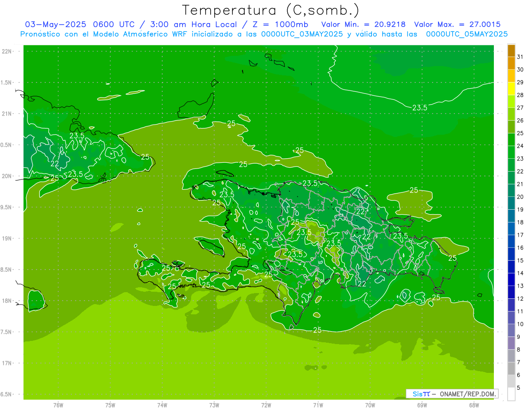The width and height of the screenshot is (532, 411).
Task: Click the '22N' latitude label
Action: [8, 51]
